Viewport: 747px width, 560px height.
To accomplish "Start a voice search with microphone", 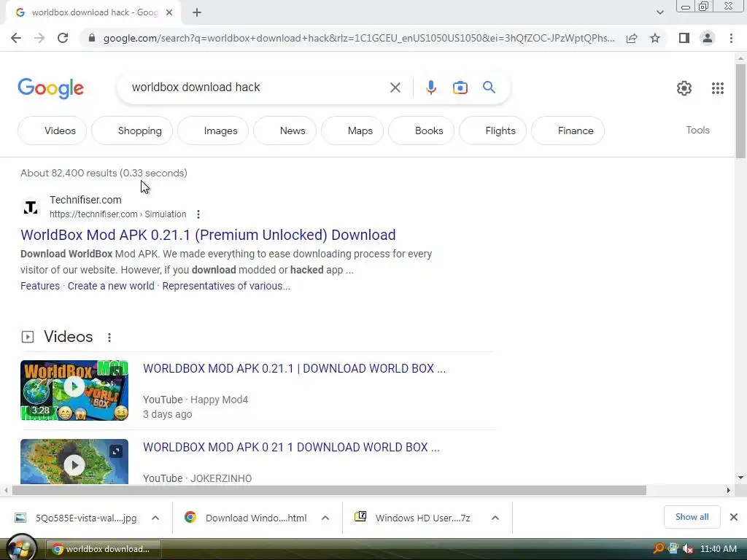I will pyautogui.click(x=430, y=87).
